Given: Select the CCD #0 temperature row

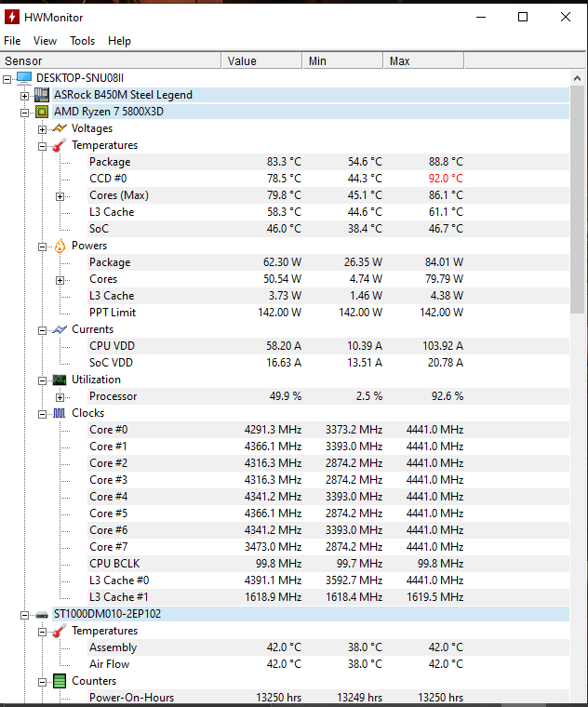Looking at the screenshot, I should click(328, 179).
